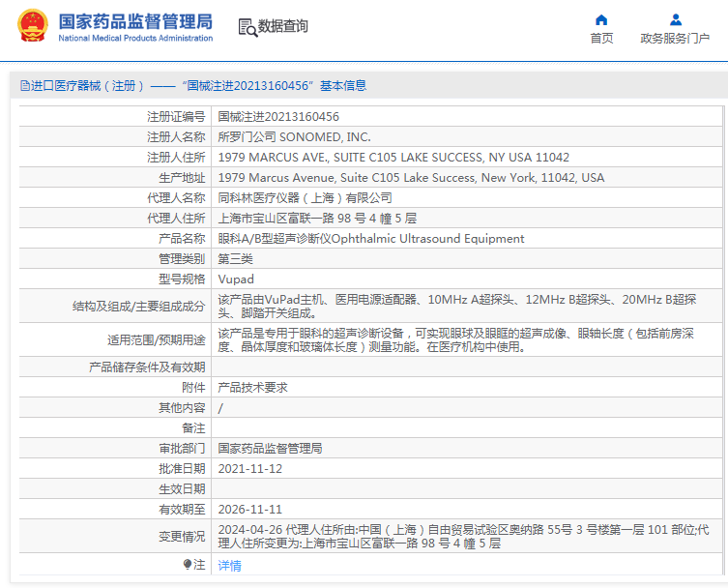Screen dimensions: 728x588
Task: Open 政务服务门户 link
Action: [x=675, y=38]
